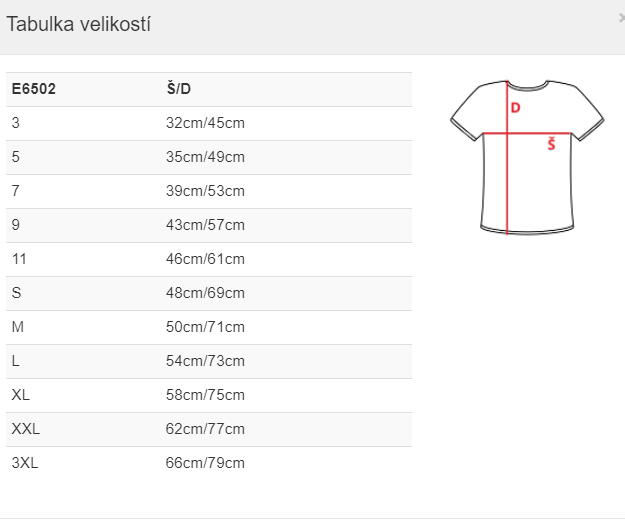
Task: Click the Š/D column header
Action: (178, 89)
